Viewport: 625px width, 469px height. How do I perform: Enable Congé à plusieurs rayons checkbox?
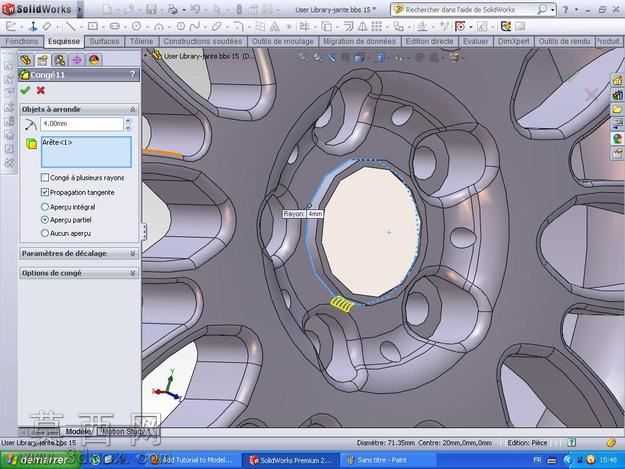coord(45,178)
